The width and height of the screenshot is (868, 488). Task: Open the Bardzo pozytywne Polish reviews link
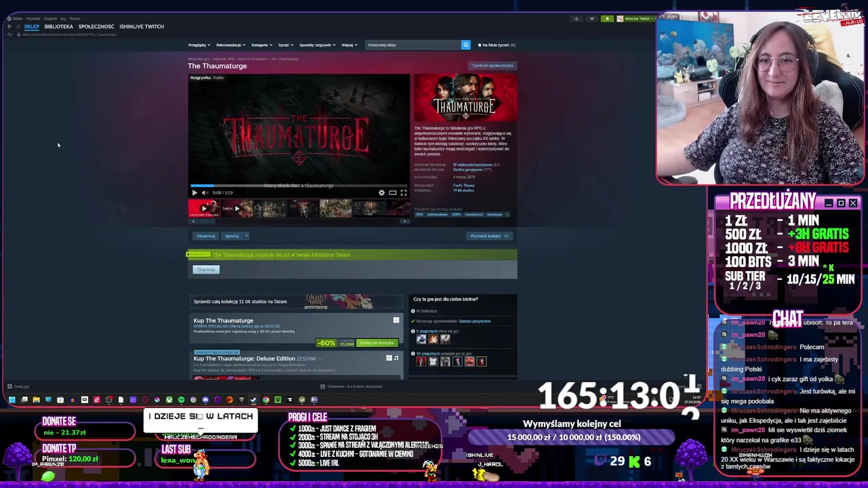[468, 169]
